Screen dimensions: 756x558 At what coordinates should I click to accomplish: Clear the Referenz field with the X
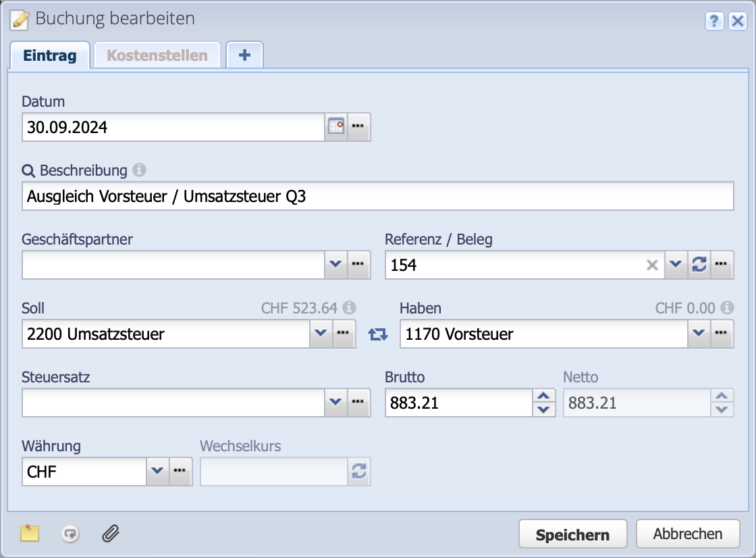[652, 265]
